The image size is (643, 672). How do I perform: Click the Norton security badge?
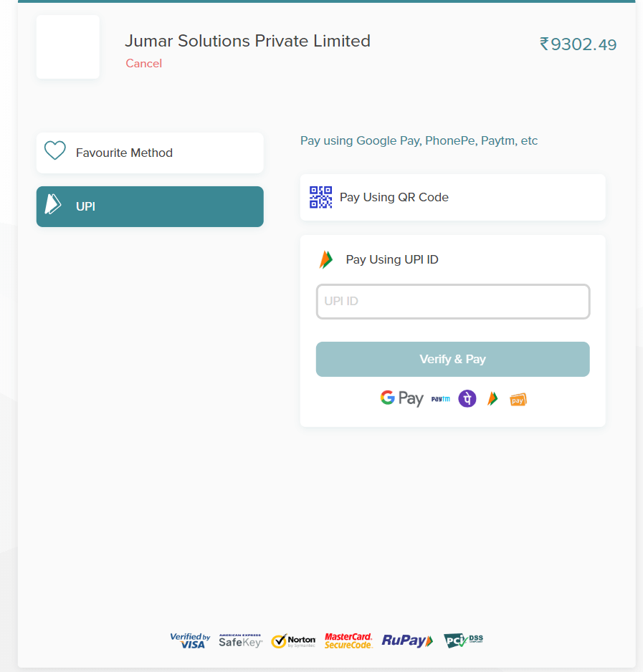[293, 641]
